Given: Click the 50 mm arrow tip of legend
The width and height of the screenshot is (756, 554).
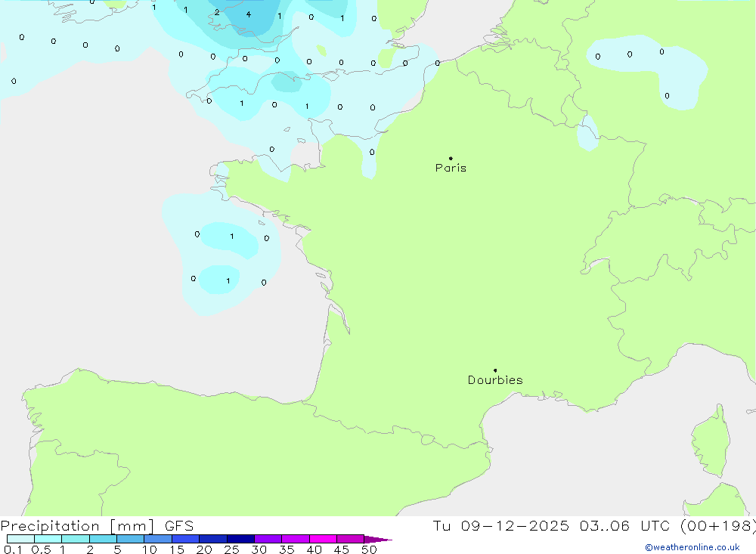Looking at the screenshot, I should click(378, 539).
